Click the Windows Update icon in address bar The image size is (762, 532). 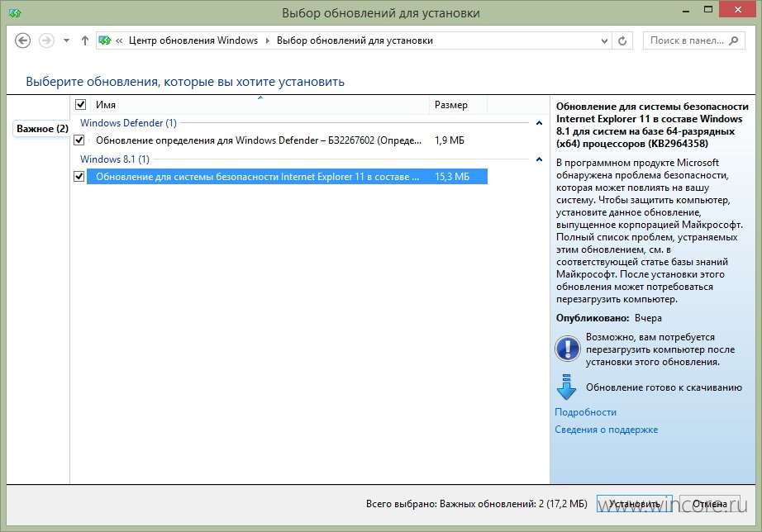click(x=105, y=40)
